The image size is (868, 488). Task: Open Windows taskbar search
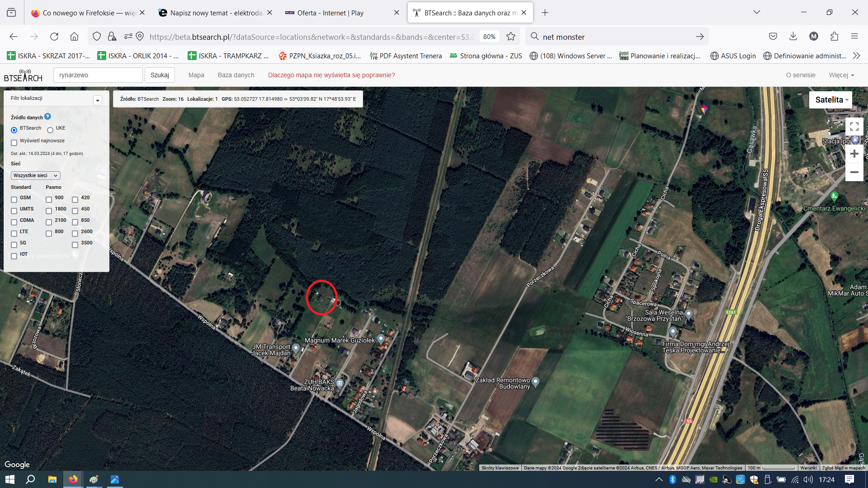click(30, 479)
